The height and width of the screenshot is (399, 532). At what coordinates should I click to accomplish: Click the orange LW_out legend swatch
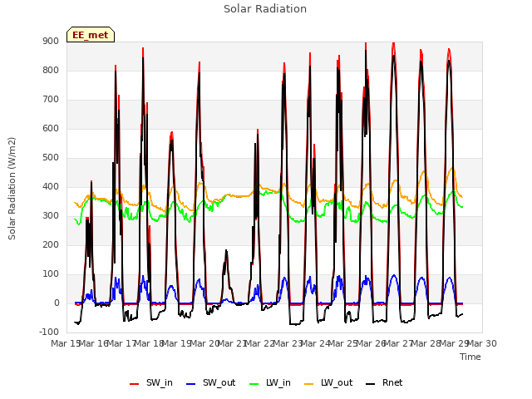tap(308, 384)
